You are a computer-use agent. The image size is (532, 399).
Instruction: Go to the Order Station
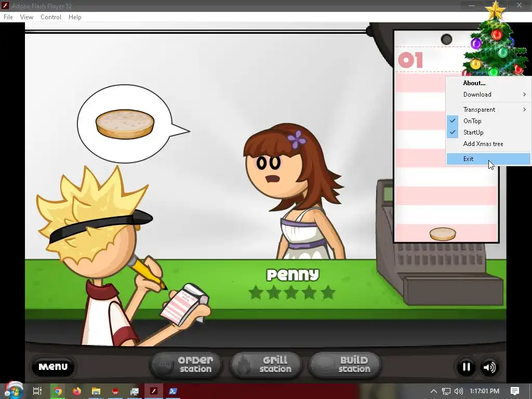click(x=185, y=365)
